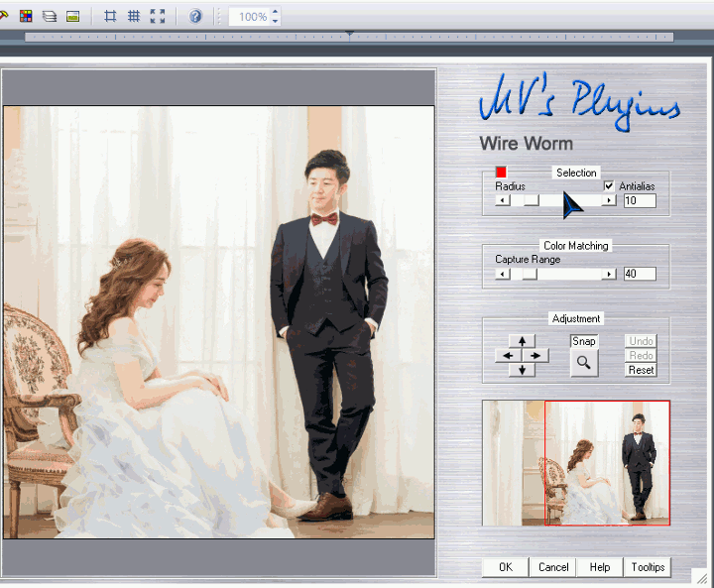Click the red selection color swatch
Screen dimensions: 714x588
click(x=501, y=173)
